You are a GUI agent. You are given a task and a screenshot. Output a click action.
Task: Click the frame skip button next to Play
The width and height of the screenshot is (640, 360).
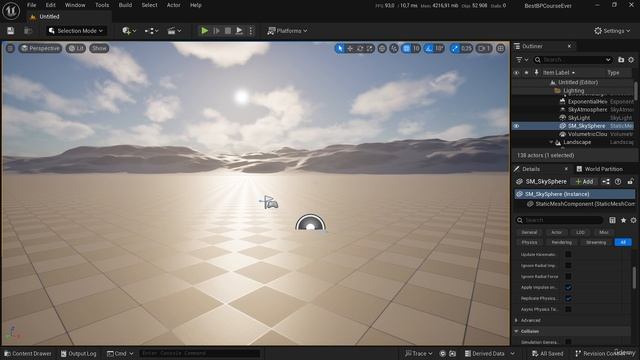pyautogui.click(x=216, y=31)
